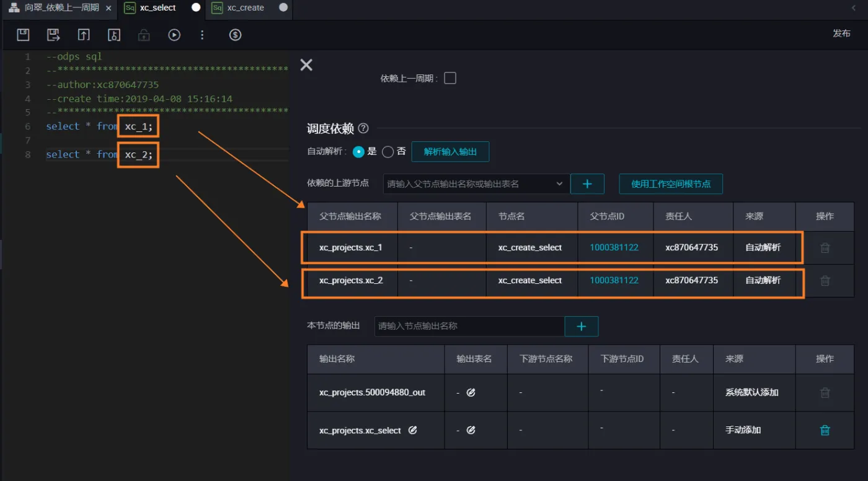Open the three-dot more options menu
This screenshot has height=481, width=868.
202,35
